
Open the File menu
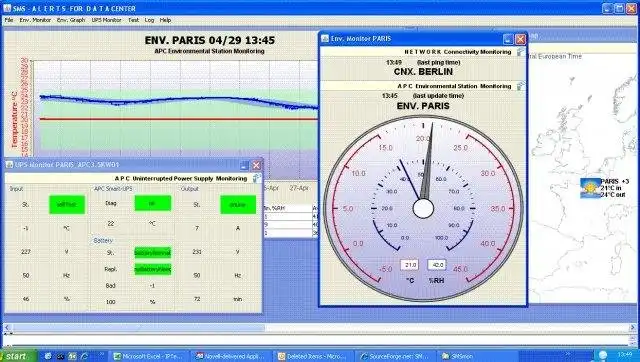click(9, 20)
